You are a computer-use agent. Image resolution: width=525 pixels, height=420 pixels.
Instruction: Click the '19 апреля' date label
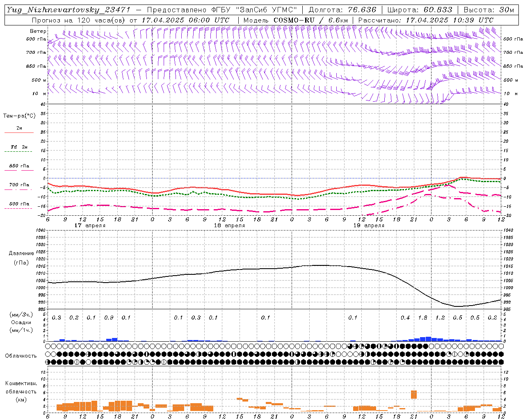pyautogui.click(x=369, y=226)
